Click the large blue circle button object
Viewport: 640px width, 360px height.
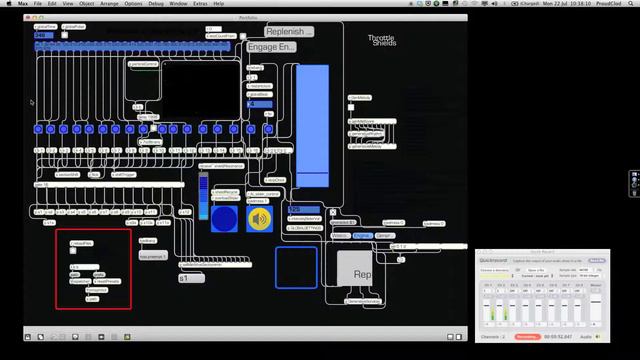[x=224, y=219]
